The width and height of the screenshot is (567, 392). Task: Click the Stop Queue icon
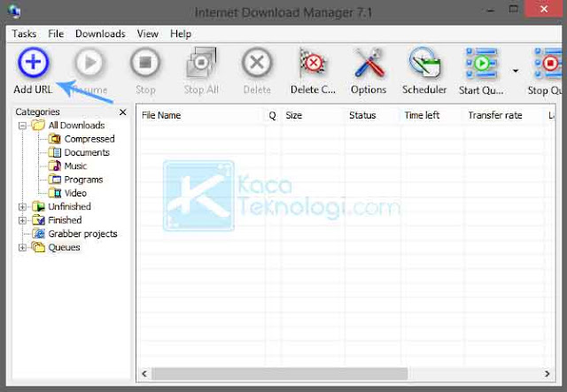click(x=549, y=64)
